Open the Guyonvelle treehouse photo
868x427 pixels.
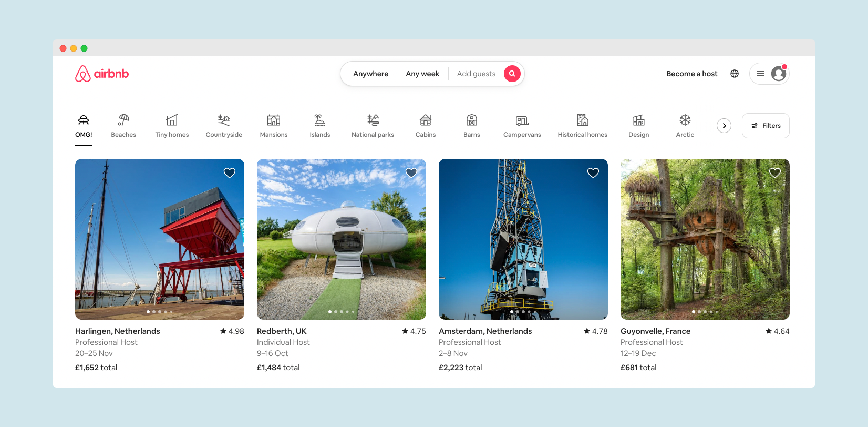705,239
